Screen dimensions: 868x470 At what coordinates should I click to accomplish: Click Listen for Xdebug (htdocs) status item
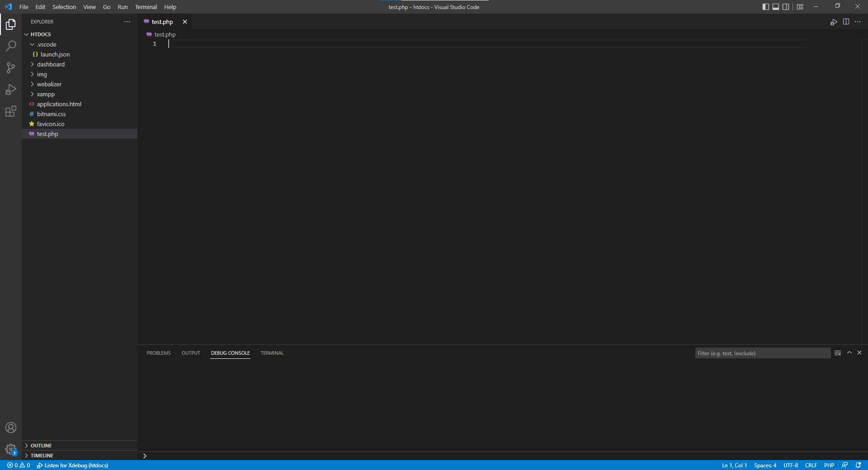pyautogui.click(x=72, y=465)
